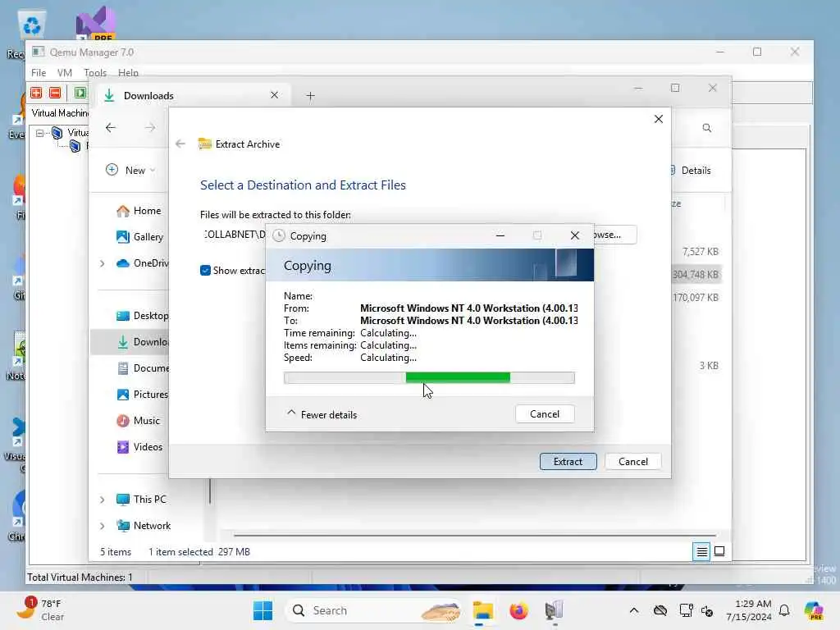Screen dimensions: 840x630
Task: Select the 170,097 KB file row
Action: pos(696,297)
